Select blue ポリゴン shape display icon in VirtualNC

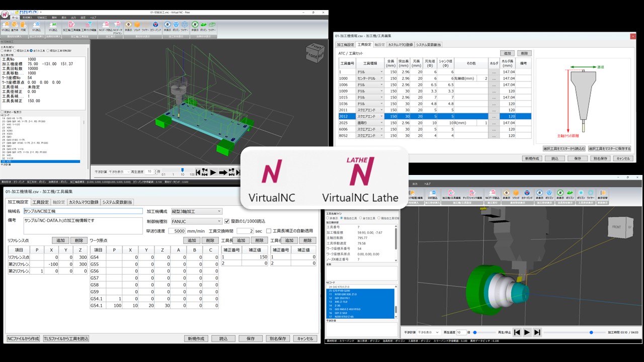[x=176, y=26]
